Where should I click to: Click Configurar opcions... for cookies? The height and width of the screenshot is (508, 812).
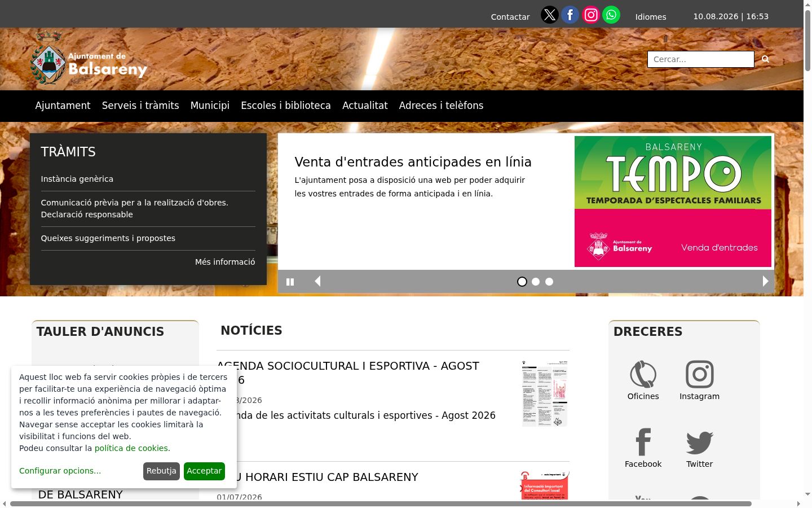tap(60, 471)
